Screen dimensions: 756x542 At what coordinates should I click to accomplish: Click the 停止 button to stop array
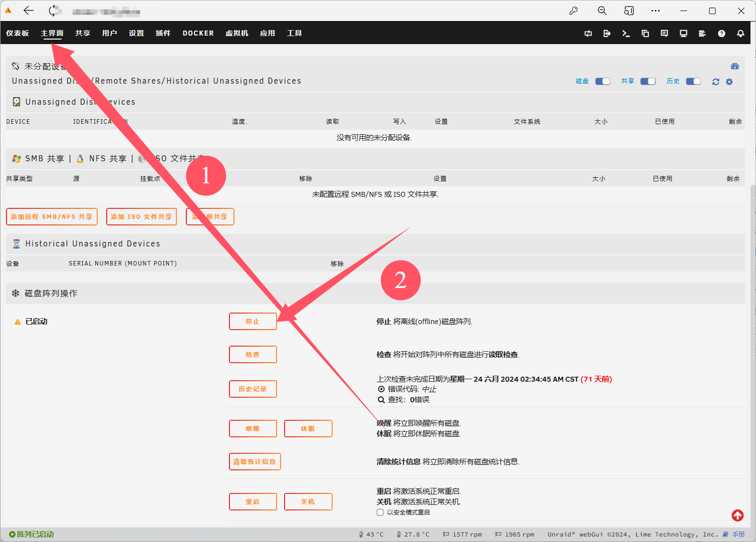[253, 322]
